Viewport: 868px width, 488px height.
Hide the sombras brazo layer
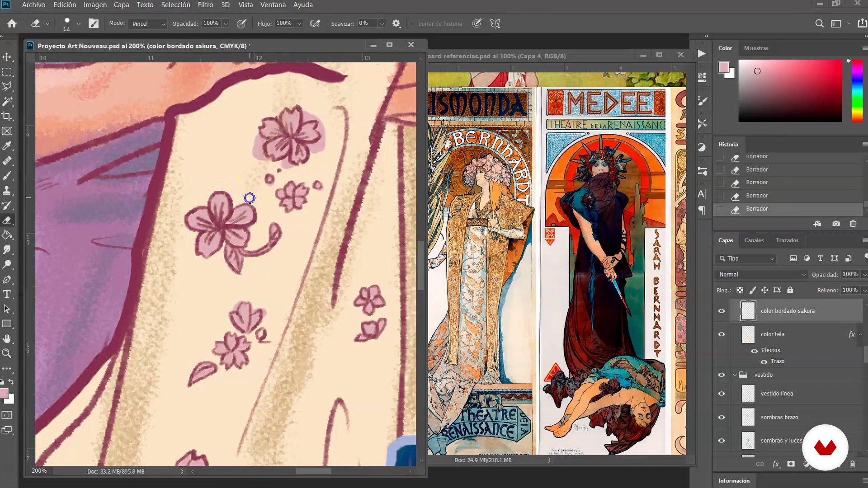tap(722, 417)
